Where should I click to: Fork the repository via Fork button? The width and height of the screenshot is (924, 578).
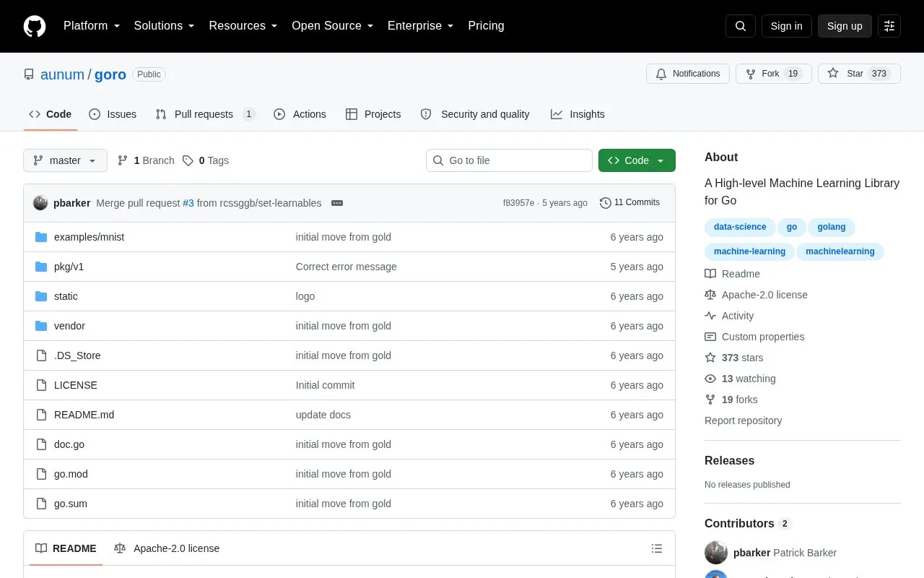(x=774, y=74)
